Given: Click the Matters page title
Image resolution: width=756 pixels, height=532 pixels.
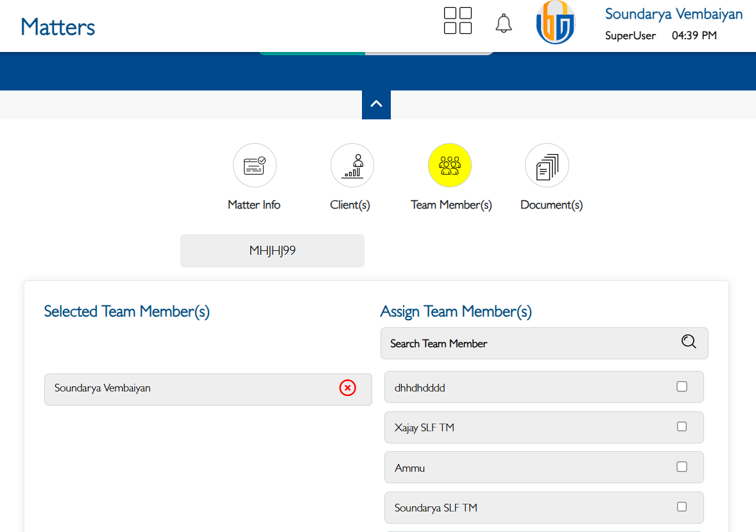Looking at the screenshot, I should coord(58,27).
